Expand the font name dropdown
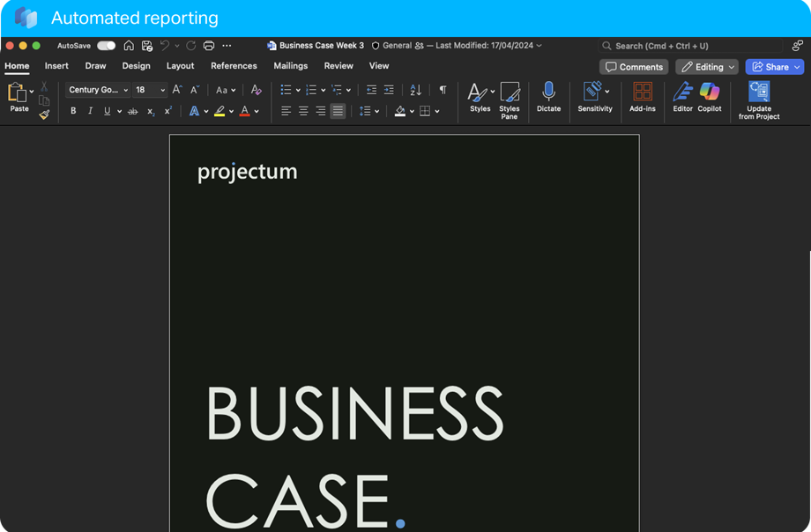 (126, 90)
